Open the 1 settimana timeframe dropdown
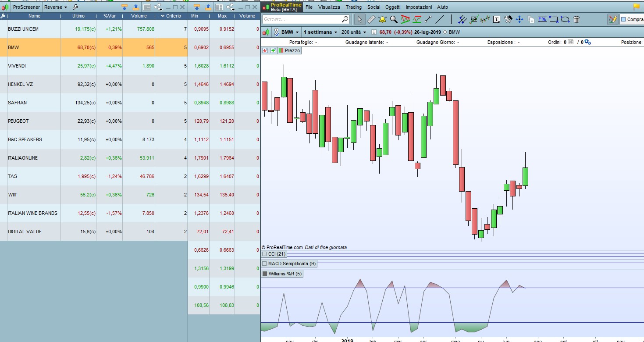 tap(320, 32)
